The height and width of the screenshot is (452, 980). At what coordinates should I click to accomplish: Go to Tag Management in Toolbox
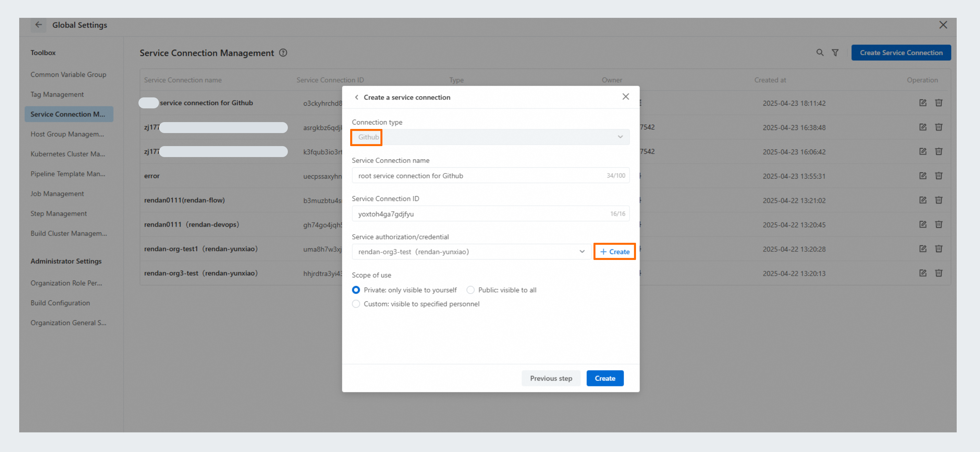pyautogui.click(x=57, y=94)
